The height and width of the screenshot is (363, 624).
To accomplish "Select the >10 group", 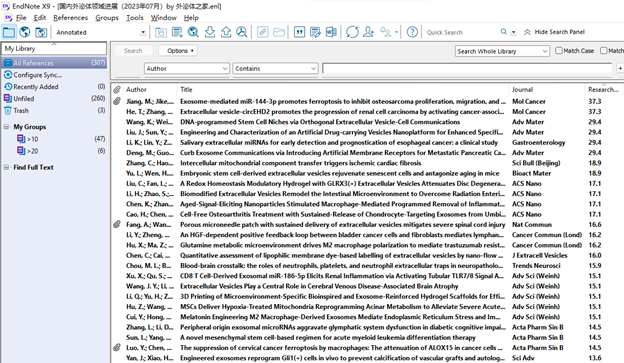I will (x=60, y=139).
